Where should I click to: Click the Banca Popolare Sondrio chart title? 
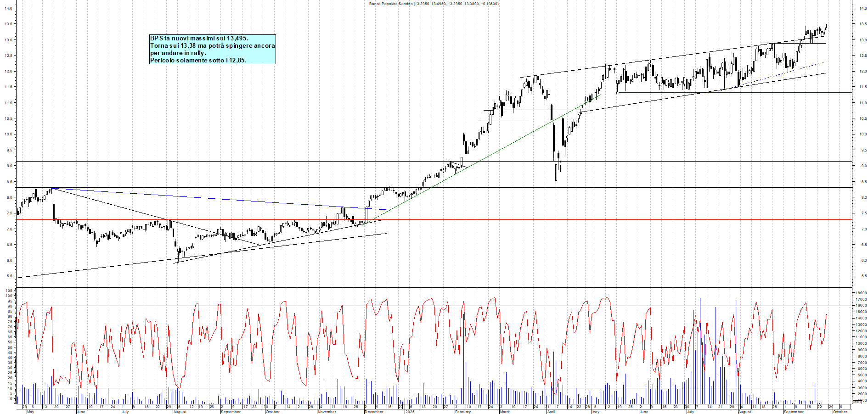click(x=434, y=4)
